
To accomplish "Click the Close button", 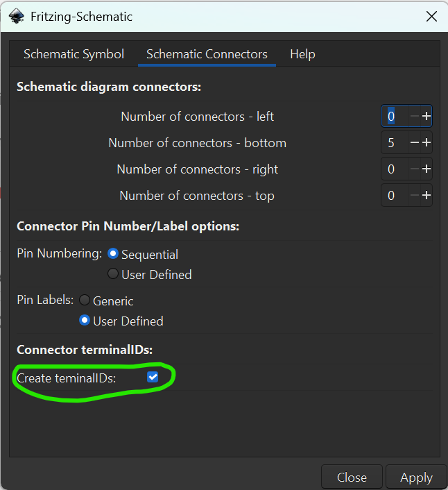I will click(352, 478).
